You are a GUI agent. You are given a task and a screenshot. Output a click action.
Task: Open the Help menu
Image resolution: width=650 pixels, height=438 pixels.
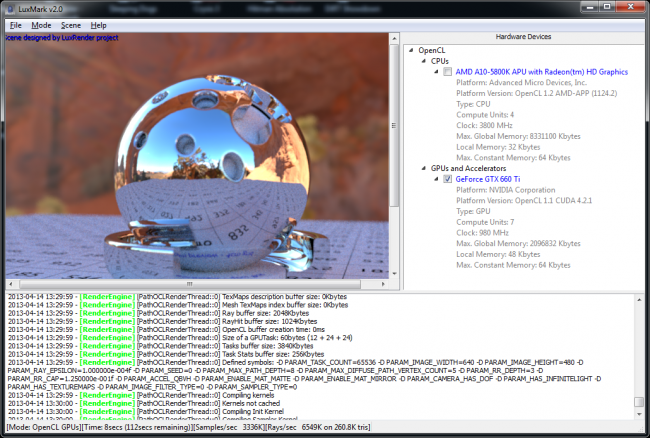click(x=99, y=25)
